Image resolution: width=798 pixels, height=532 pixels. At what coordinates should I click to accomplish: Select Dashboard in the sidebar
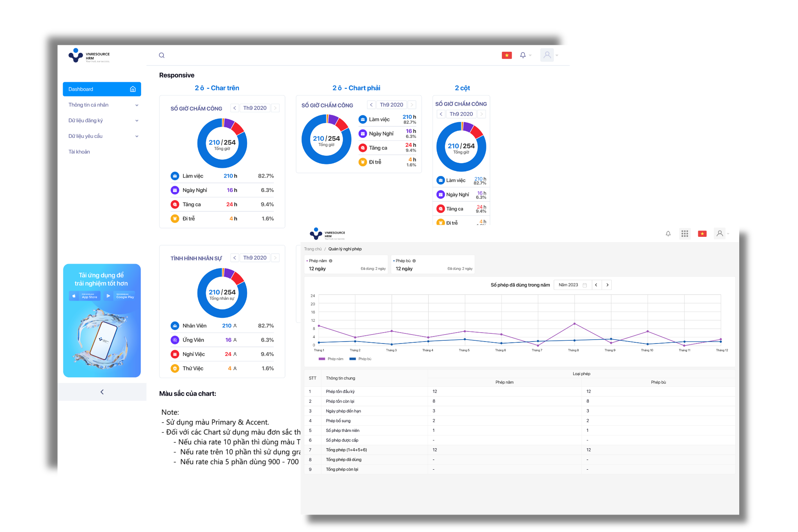point(102,89)
